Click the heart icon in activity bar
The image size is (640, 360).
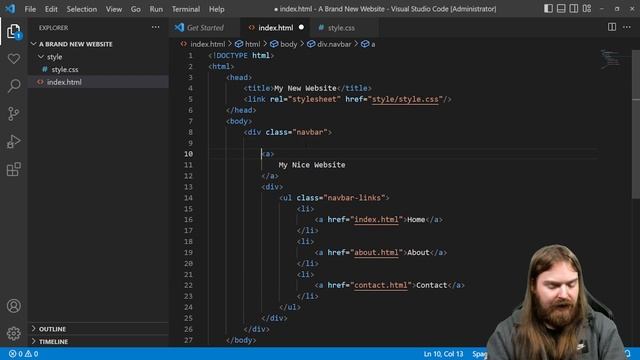pos(13,58)
